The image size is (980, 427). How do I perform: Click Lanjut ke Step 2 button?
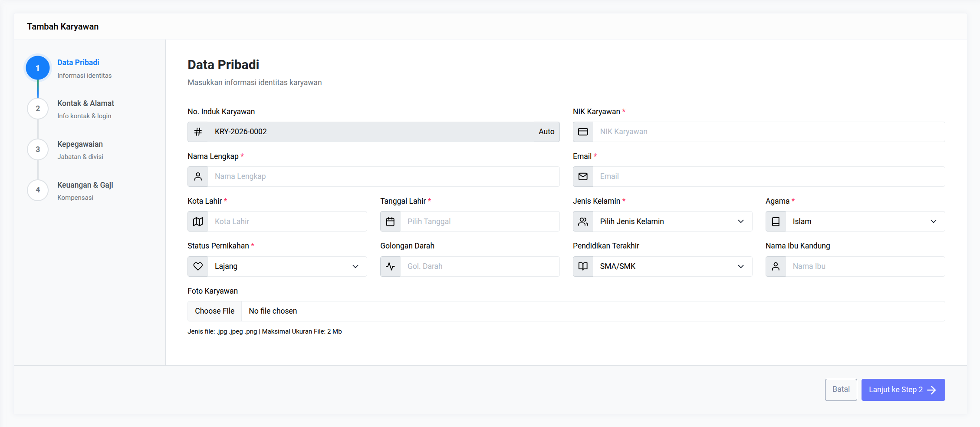903,390
